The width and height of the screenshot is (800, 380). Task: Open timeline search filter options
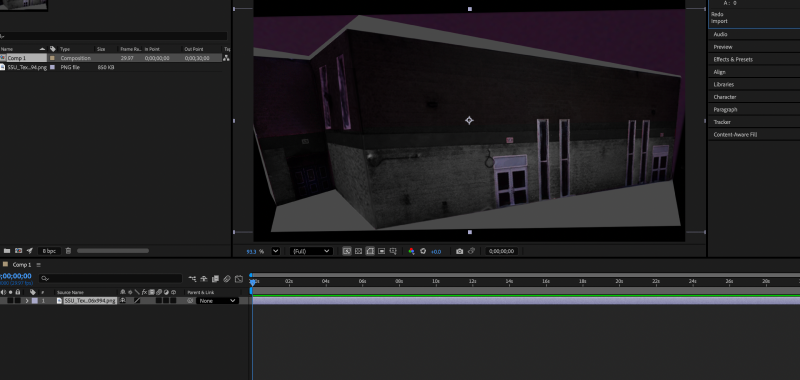[46, 278]
